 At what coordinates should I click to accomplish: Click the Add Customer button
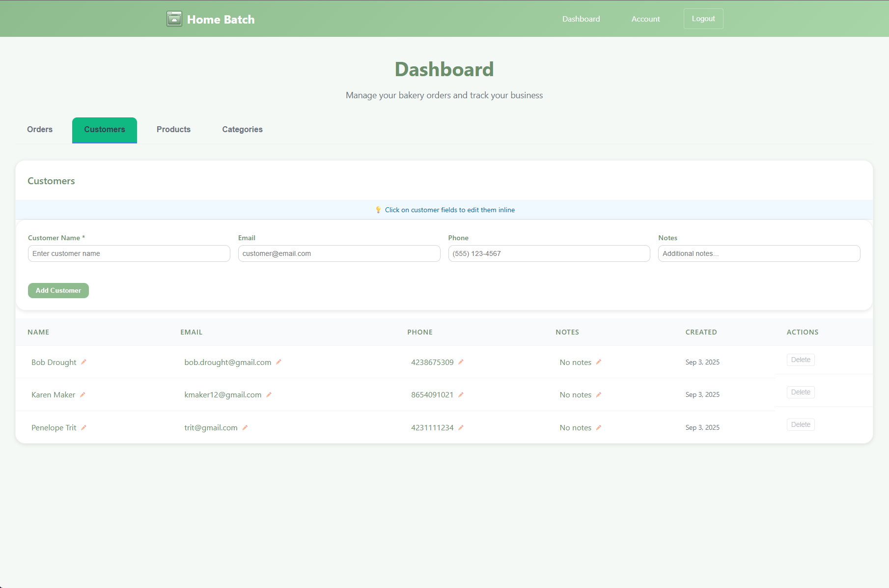coord(58,290)
